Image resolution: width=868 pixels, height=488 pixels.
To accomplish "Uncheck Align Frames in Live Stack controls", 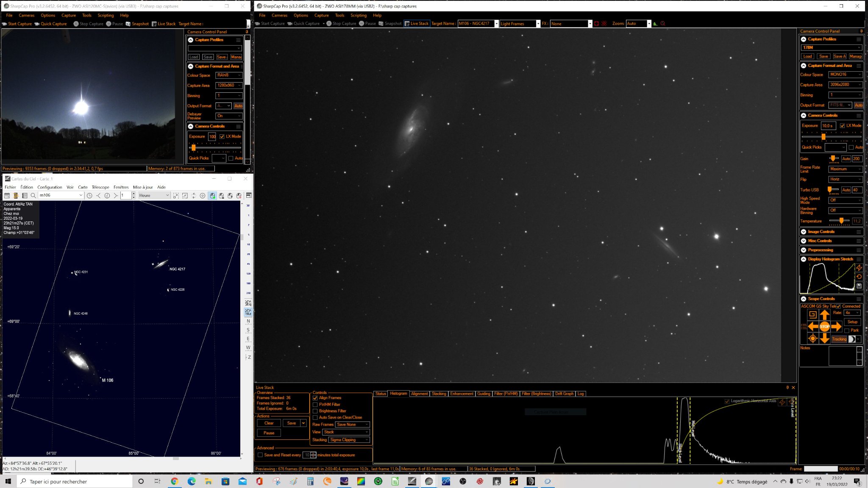I will tap(315, 398).
